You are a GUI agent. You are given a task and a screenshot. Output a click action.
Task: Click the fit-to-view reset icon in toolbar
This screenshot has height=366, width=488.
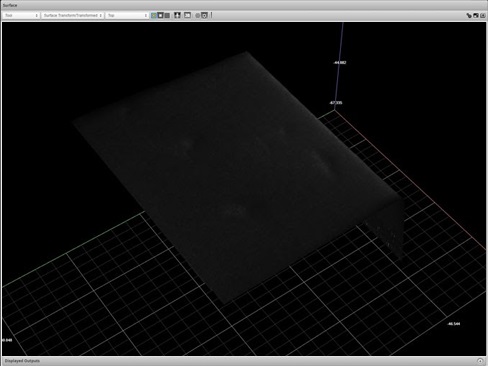pos(177,15)
